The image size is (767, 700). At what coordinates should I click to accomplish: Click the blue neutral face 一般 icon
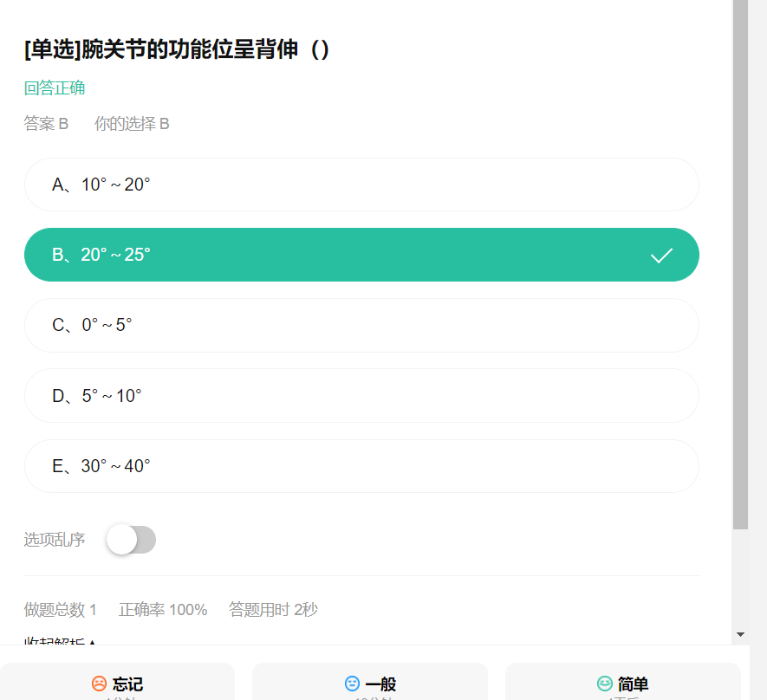(x=352, y=684)
